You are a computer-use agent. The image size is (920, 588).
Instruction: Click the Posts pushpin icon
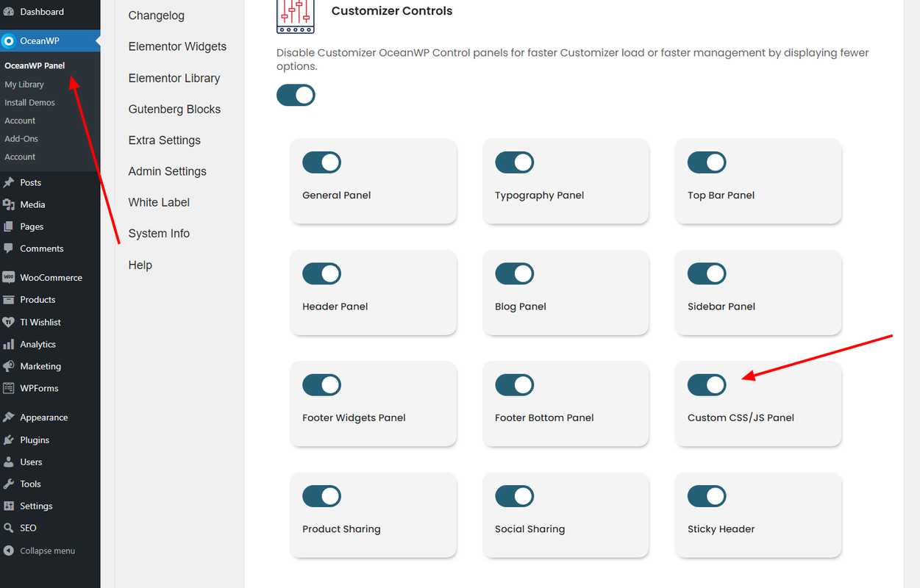(9, 182)
